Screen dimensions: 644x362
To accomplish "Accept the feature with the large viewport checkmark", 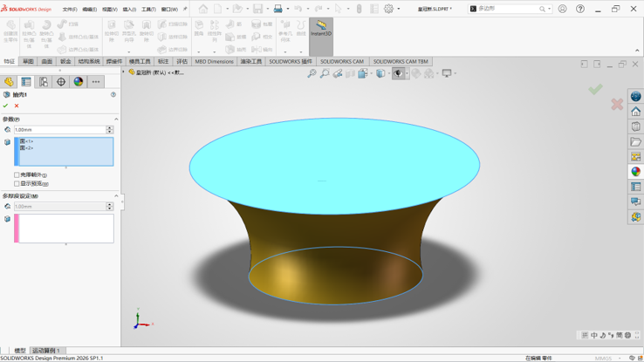I will [x=595, y=89].
